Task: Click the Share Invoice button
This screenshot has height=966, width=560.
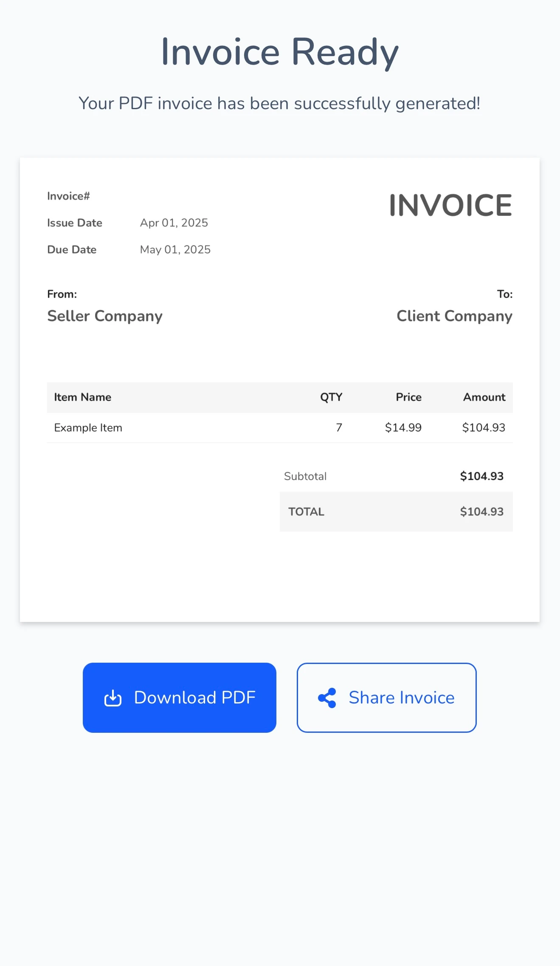Action: (386, 698)
